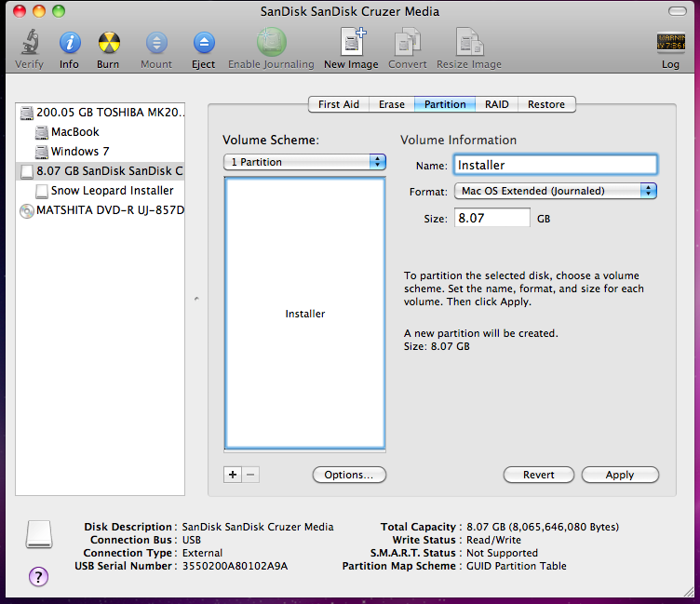Create a New Image
This screenshot has height=604, width=700.
(352, 42)
